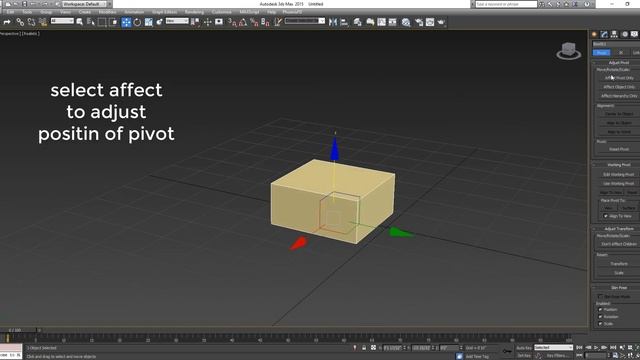Screen dimensions: 640x360
Task: Choose the Unlink Selection tool
Action: coord(31,22)
